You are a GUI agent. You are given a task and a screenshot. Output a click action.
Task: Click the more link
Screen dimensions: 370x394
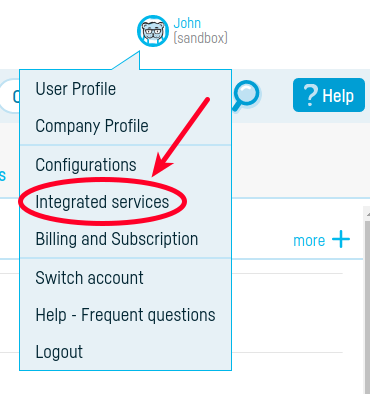(309, 241)
